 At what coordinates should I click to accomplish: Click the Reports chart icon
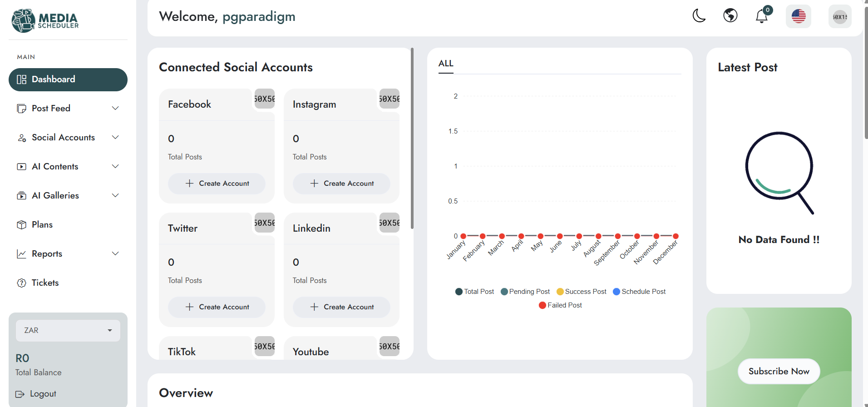(21, 254)
